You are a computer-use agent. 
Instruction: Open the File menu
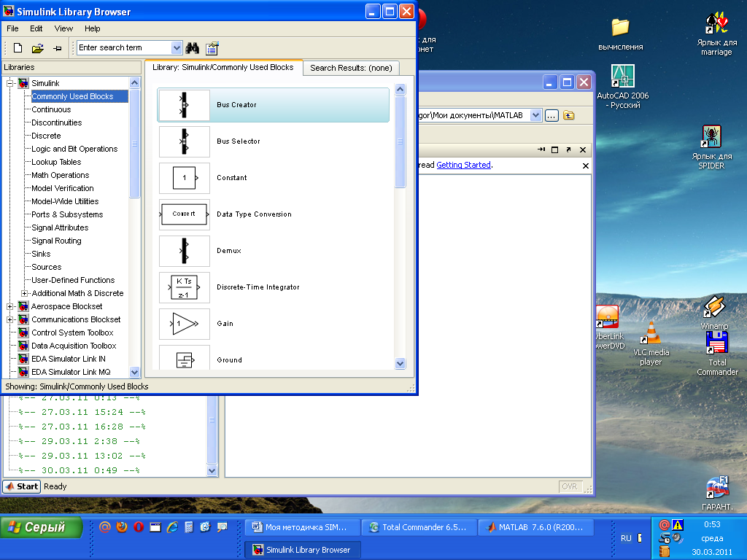pos(13,28)
